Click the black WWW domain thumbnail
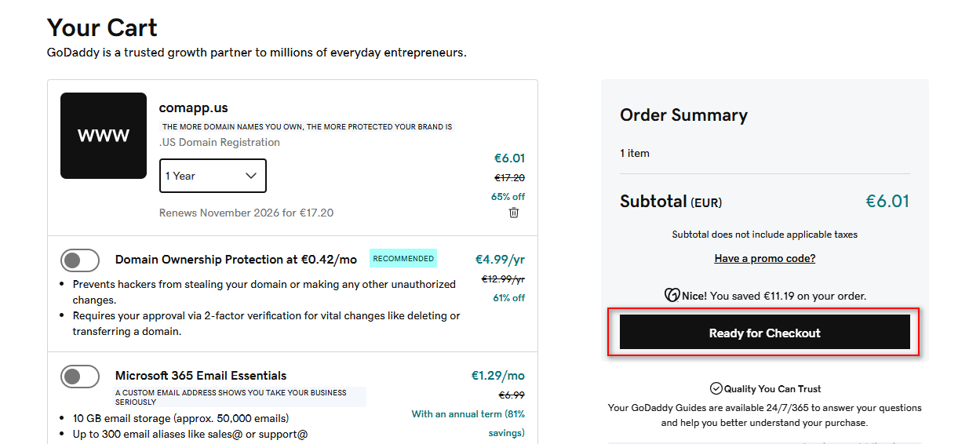Screen dimensions: 980x444 tap(104, 136)
